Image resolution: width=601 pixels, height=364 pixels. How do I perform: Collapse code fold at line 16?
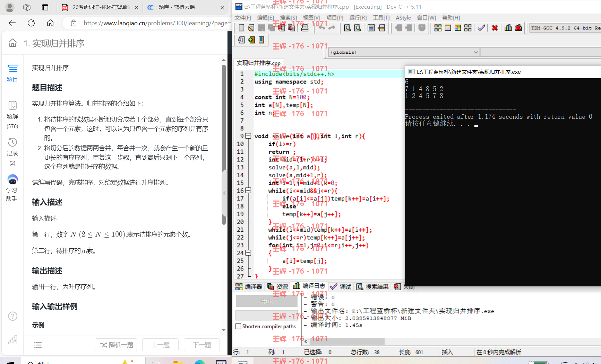[x=248, y=190]
